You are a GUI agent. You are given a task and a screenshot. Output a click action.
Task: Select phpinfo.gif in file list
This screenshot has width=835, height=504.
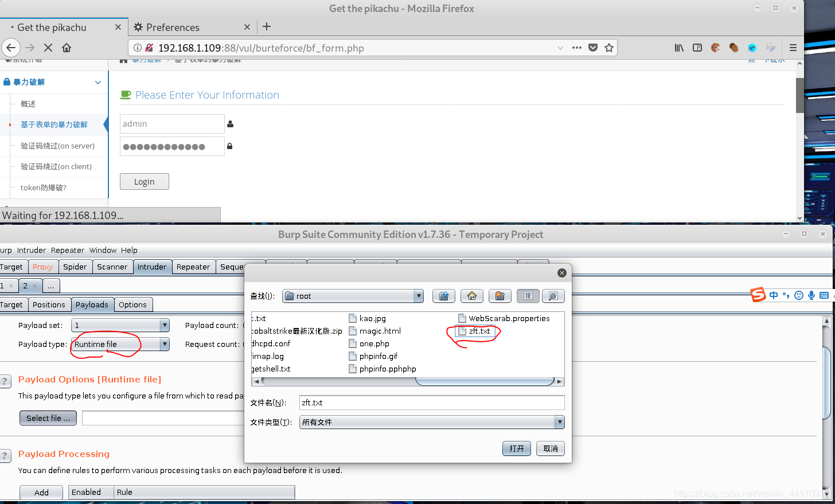coord(373,356)
